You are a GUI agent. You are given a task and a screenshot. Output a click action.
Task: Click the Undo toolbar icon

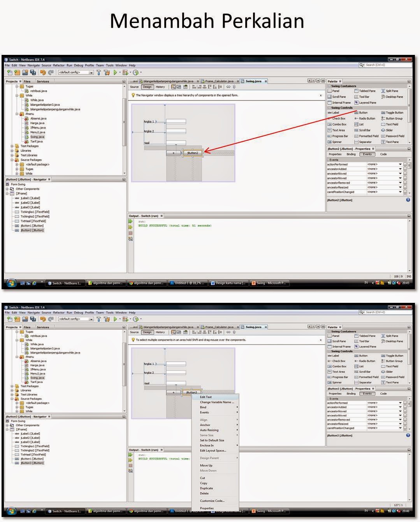44,72
